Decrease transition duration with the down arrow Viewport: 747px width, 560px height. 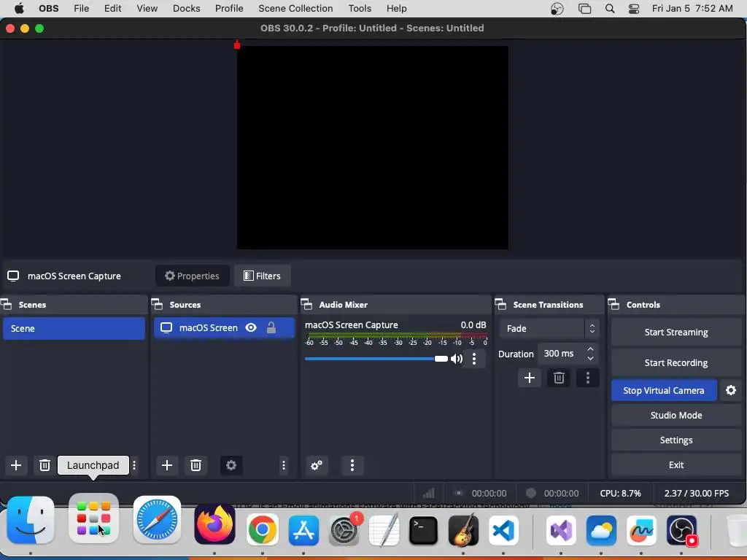point(590,358)
